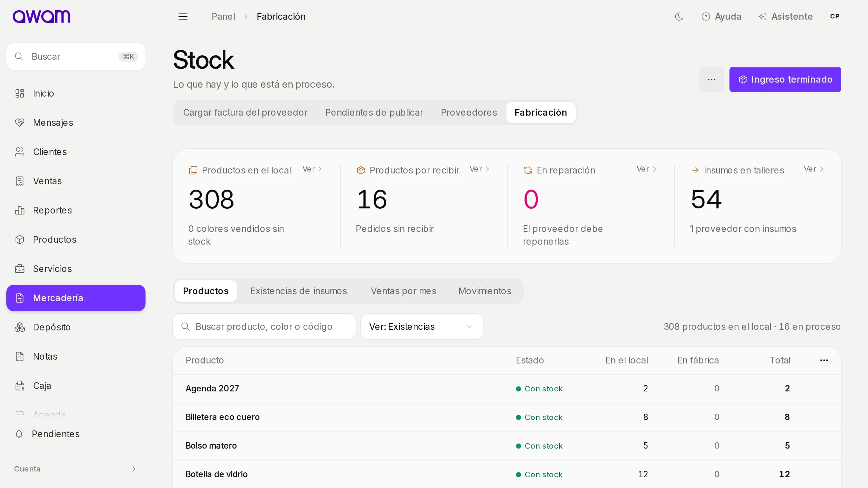Click Ingreso terminado button
The height and width of the screenshot is (488, 868).
point(785,79)
